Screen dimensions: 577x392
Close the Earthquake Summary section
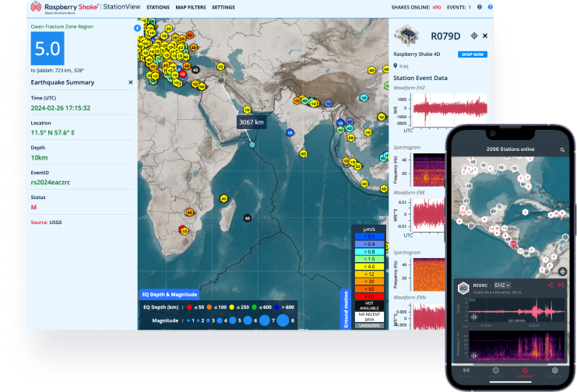point(130,82)
